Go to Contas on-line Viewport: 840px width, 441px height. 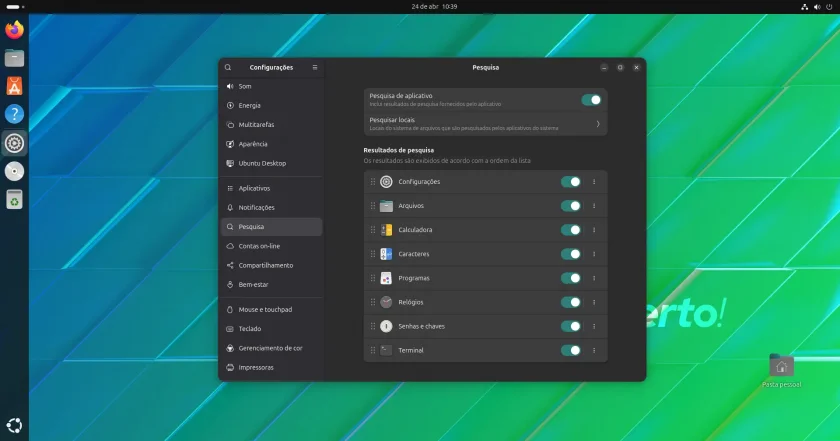272,246
